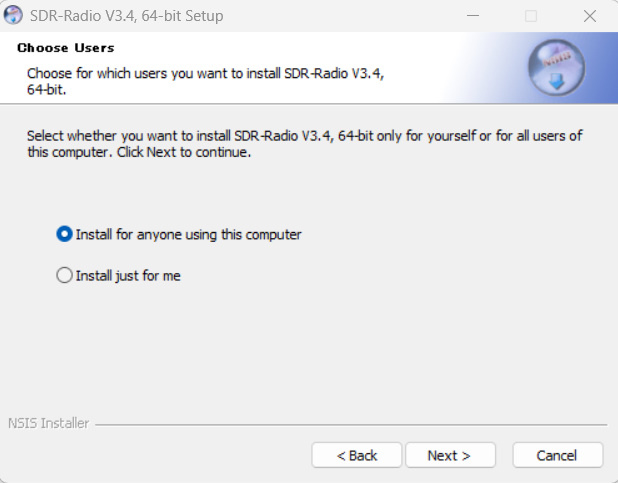This screenshot has width=618, height=483.
Task: Click the SDR-Radio icon in title bar
Action: tap(14, 16)
